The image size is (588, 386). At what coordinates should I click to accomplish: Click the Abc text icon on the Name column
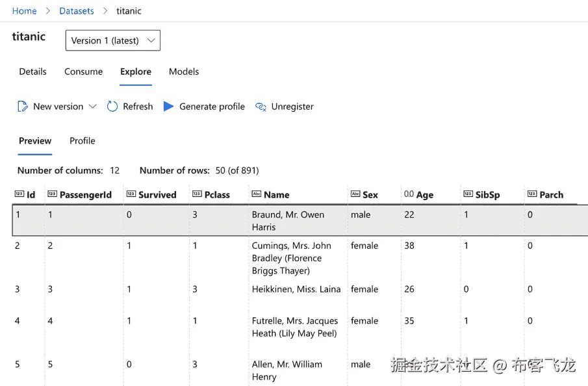(x=256, y=194)
